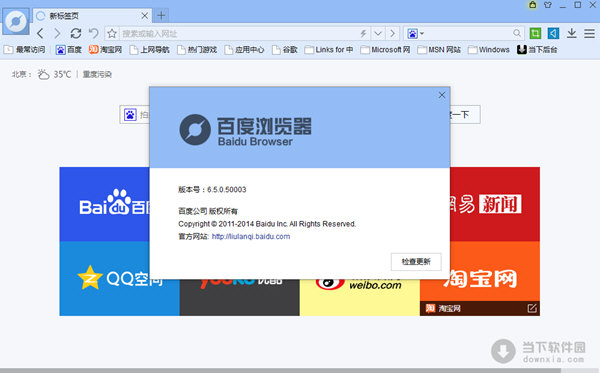Close the Baidu Browser about dialog
The width and height of the screenshot is (600, 373).
coord(442,95)
